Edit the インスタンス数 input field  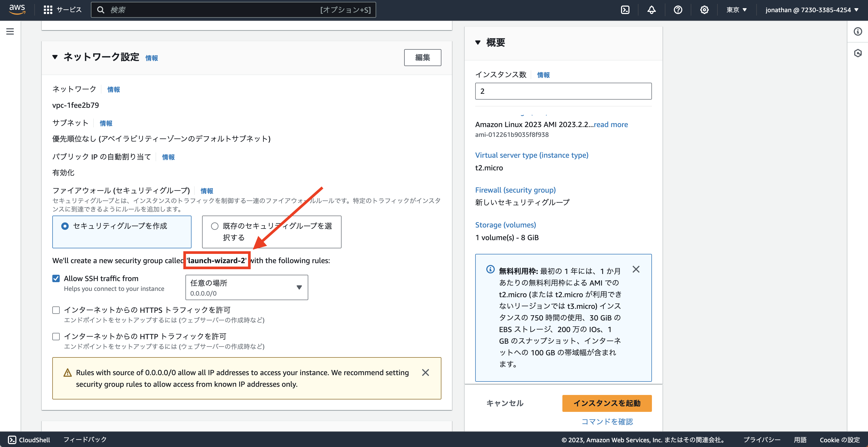(563, 91)
